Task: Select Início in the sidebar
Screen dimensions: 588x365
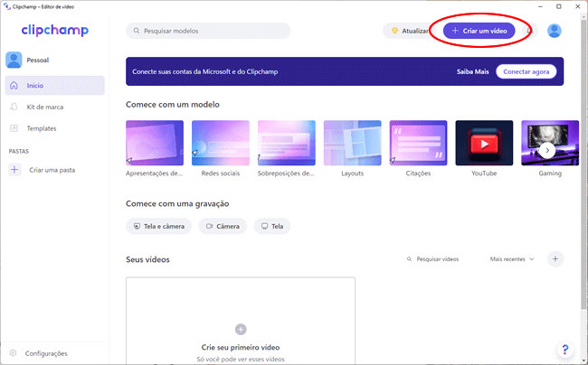Action: (54, 86)
